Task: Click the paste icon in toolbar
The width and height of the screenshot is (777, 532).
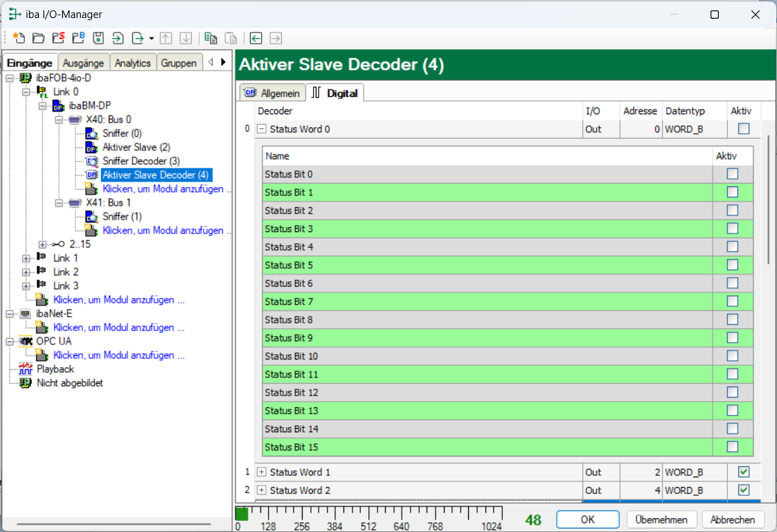Action: tap(231, 38)
